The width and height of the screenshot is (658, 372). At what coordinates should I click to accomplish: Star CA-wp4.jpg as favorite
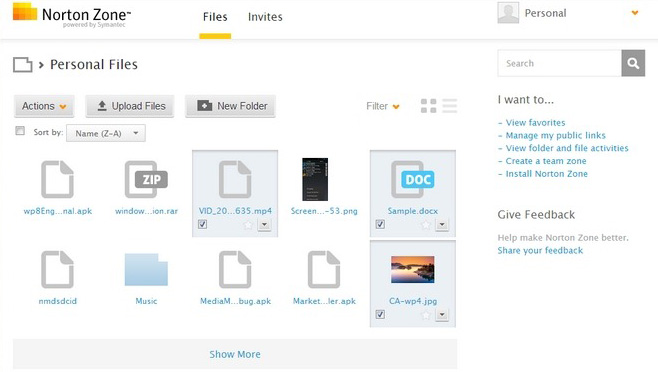tap(426, 315)
